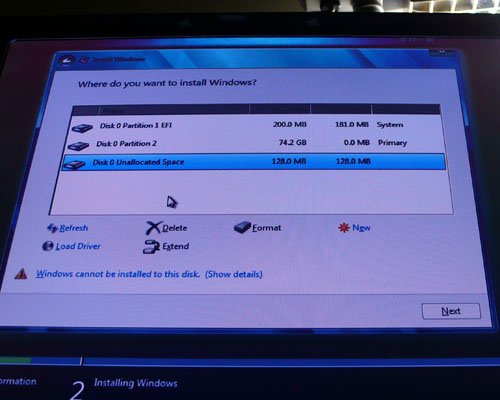The width and height of the screenshot is (500, 400).
Task: Select Disk 0 Partition 1 EFI drive icon
Action: click(82, 128)
